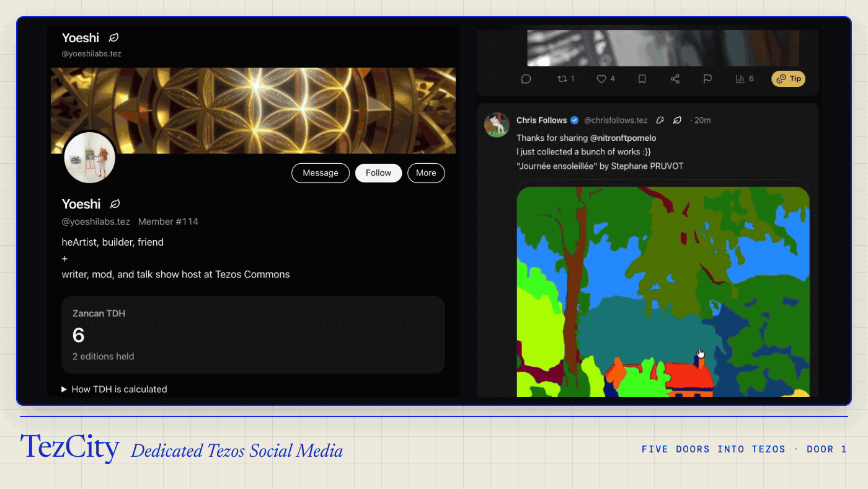Click the Chris Follows author name
The image size is (868, 489).
pyautogui.click(x=541, y=120)
